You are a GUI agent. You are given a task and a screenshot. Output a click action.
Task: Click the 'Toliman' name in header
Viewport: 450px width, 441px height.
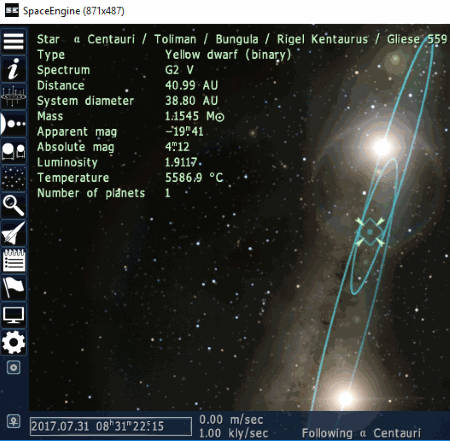click(175, 39)
